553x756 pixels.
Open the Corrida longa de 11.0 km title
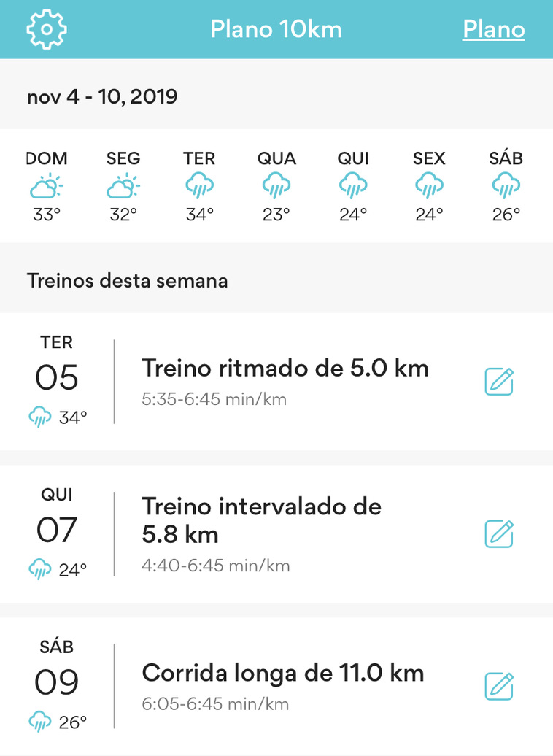pyautogui.click(x=282, y=673)
